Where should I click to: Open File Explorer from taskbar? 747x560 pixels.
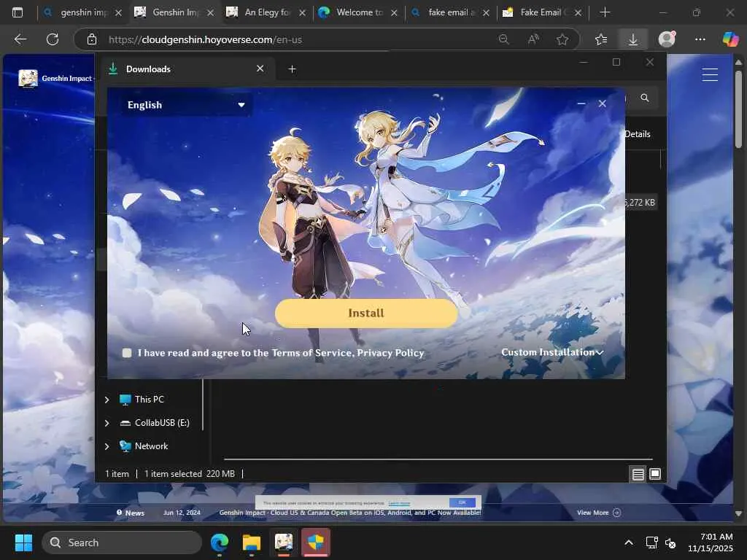tap(251, 542)
